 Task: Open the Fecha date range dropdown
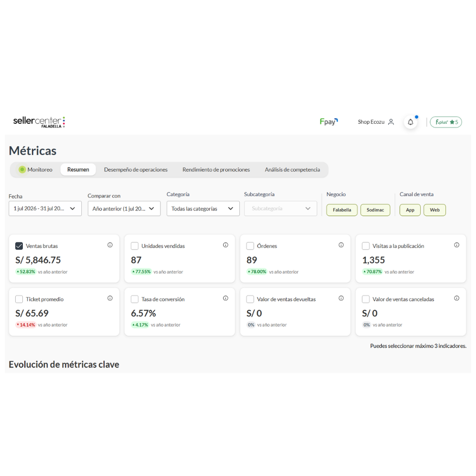45,208
